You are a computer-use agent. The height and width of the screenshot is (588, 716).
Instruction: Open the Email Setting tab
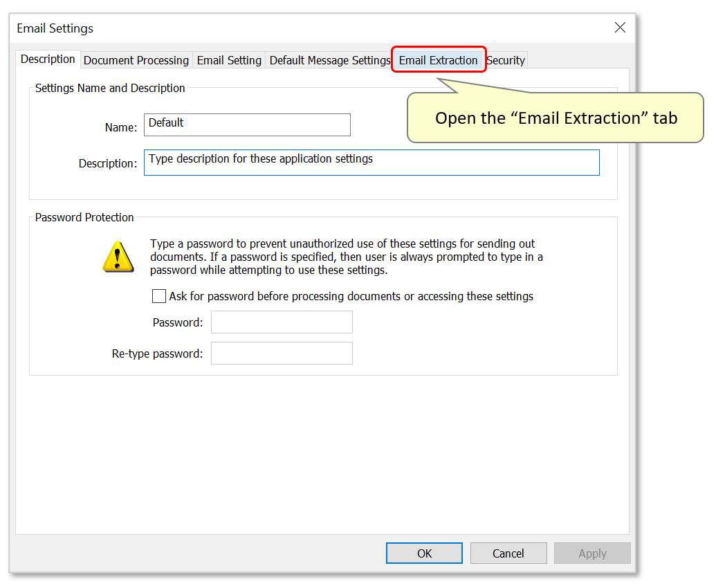coord(229,60)
